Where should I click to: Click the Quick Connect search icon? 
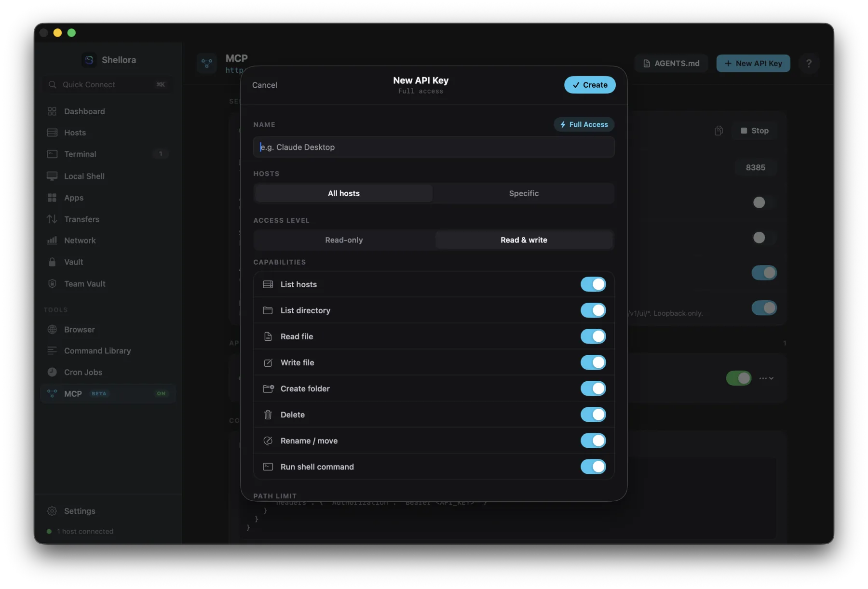[x=53, y=85]
